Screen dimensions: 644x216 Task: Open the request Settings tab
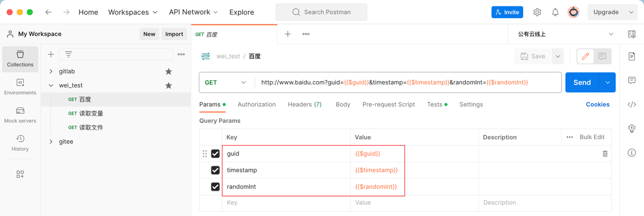(x=471, y=104)
